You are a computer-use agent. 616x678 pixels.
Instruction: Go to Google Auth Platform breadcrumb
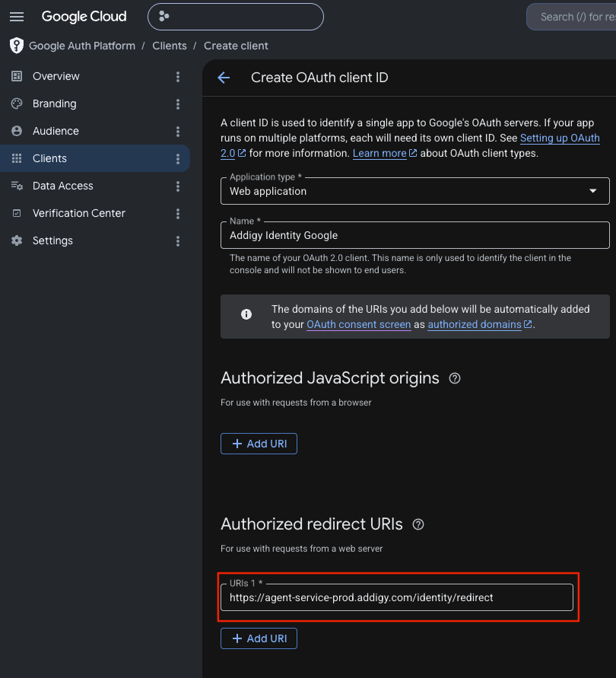click(82, 46)
